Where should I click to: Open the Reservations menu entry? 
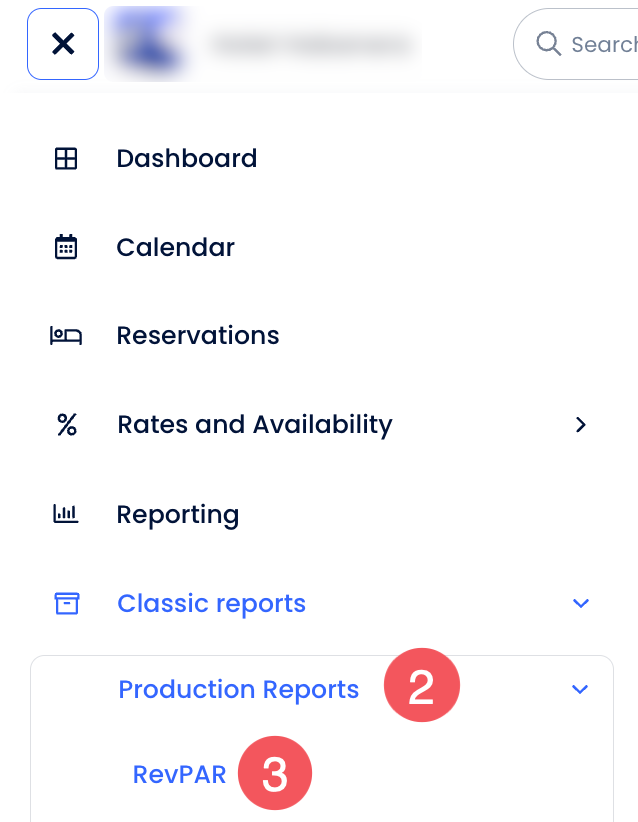(x=198, y=336)
